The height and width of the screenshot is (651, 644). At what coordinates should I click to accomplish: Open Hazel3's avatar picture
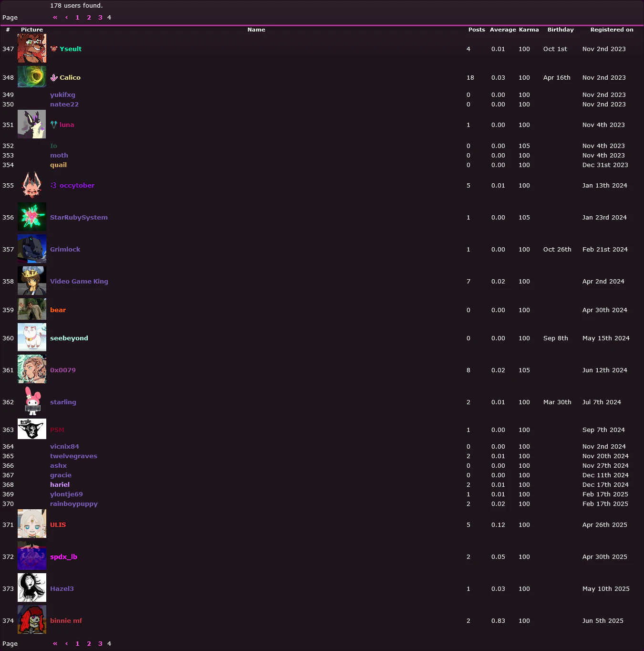point(32,588)
